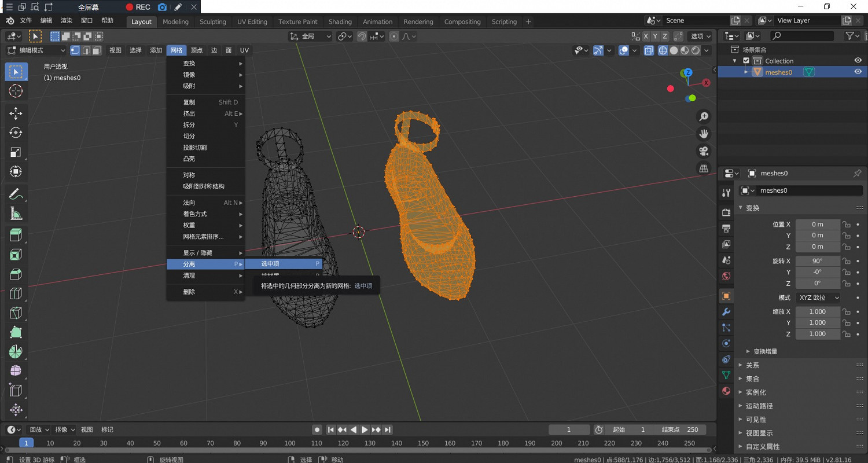Viewport: 868px width, 463px height.
Task: Expand the 关系 panel section
Action: click(752, 365)
